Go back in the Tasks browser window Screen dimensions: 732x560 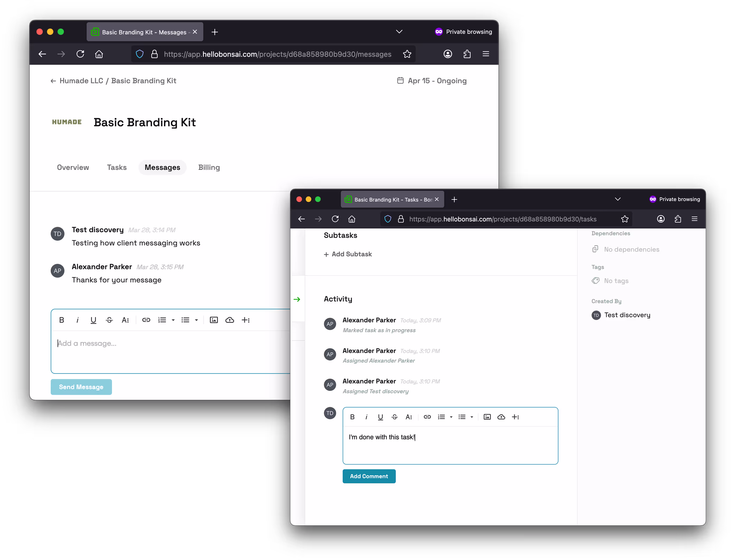[x=302, y=219]
